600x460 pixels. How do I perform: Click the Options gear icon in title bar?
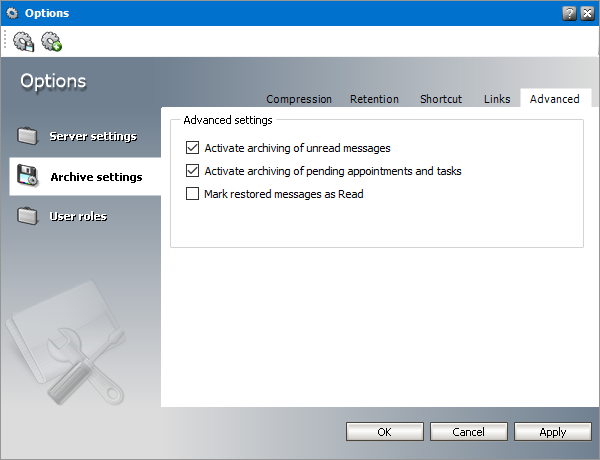[12, 13]
